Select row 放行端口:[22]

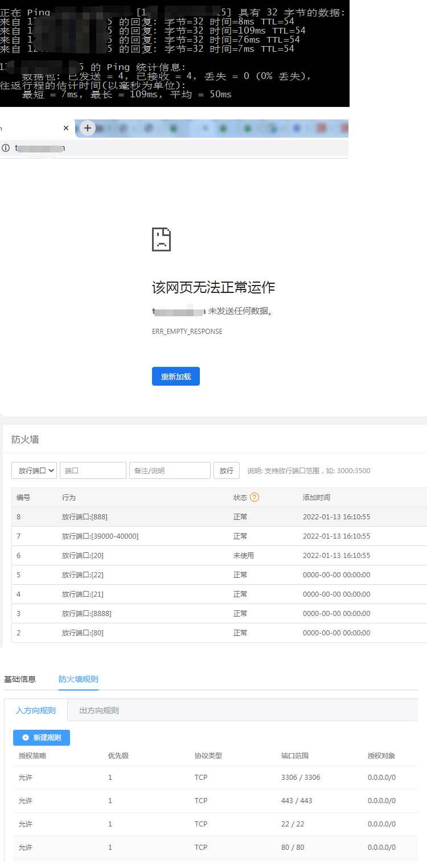click(219, 575)
